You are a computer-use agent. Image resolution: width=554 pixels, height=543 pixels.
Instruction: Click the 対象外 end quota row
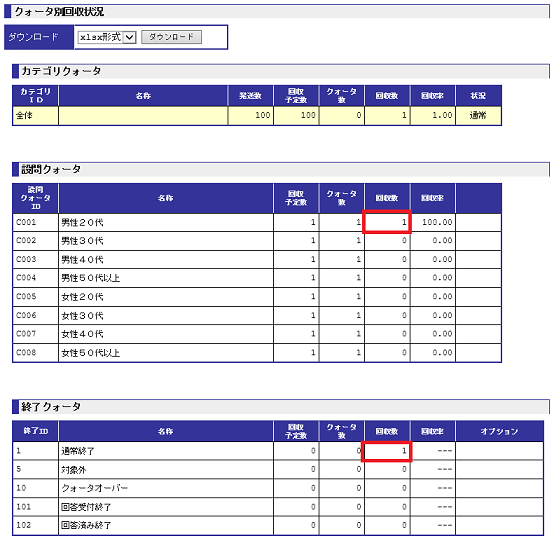coord(278,470)
